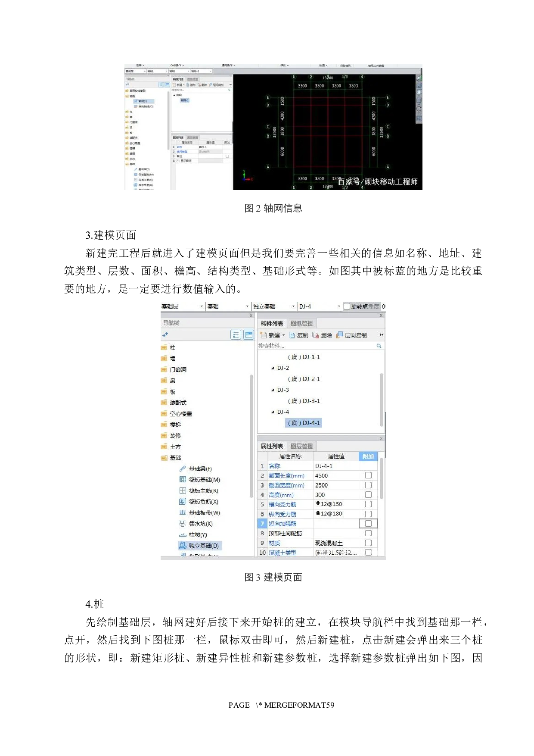Open the 独立基础 component type dropdown
The image size is (534, 756).
(x=293, y=306)
